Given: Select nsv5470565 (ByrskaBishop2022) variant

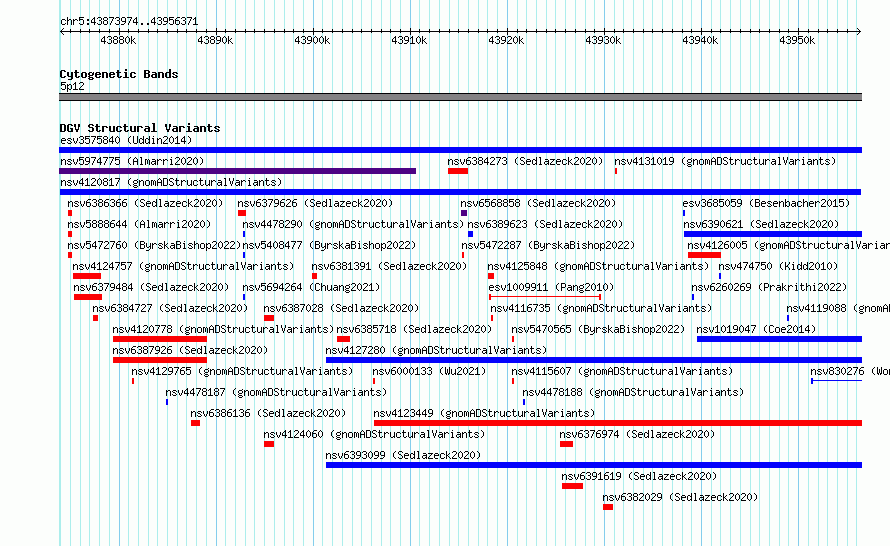Looking at the screenshot, I should [598, 329].
